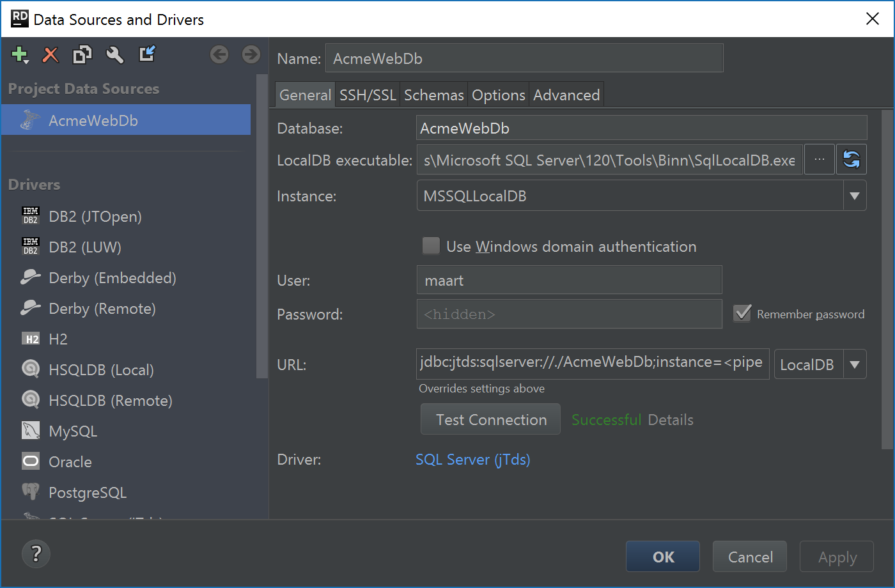
Task: Refresh LocalDB instances icon
Action: click(852, 159)
